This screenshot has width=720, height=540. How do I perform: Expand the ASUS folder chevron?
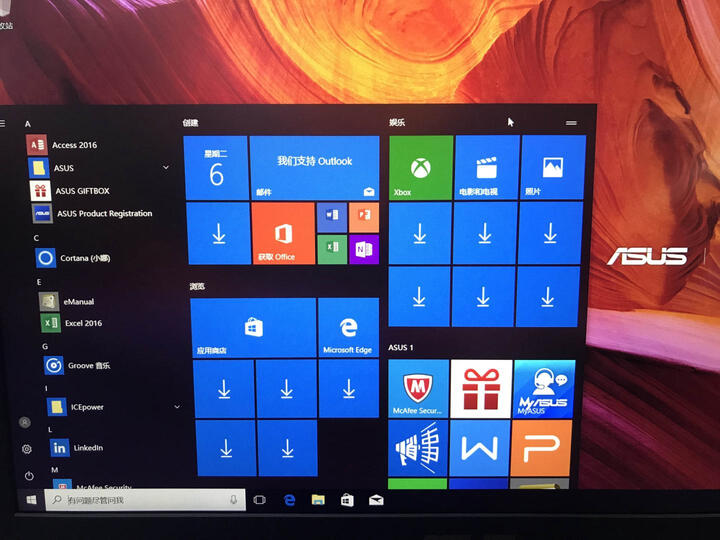[x=166, y=168]
